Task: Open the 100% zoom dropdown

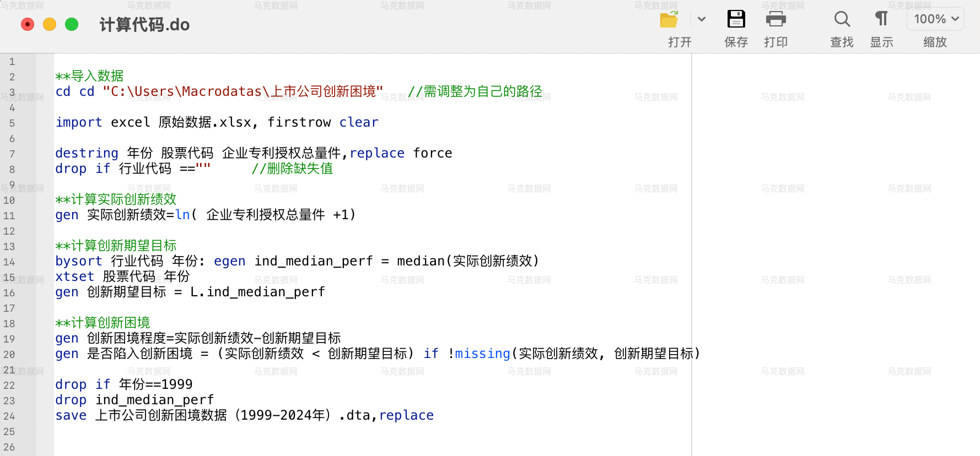Action: [935, 19]
